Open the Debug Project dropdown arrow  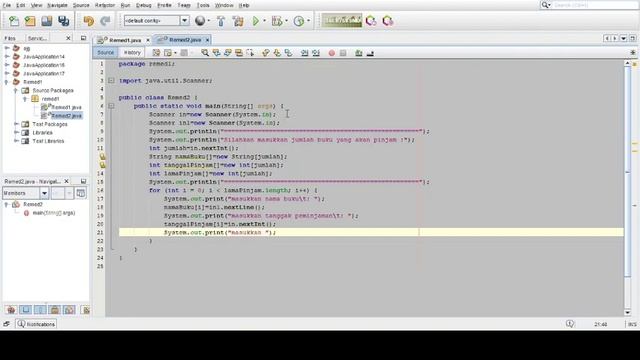(286, 21)
